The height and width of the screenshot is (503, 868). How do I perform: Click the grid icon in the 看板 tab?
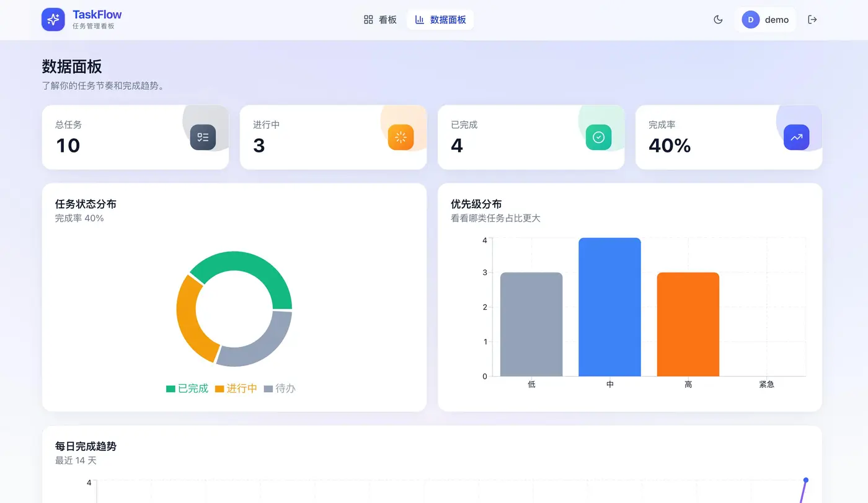[368, 19]
